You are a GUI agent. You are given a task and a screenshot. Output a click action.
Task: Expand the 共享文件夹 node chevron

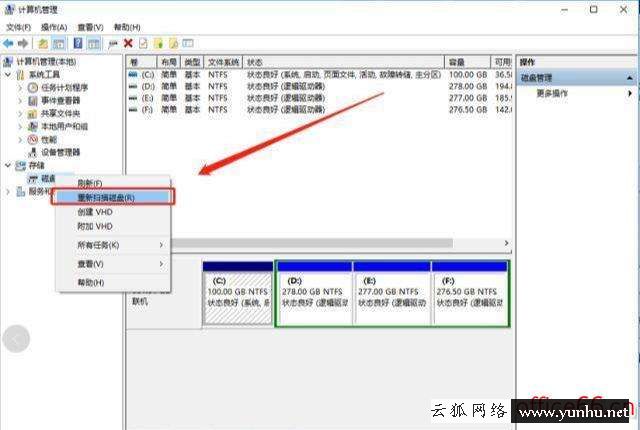[20, 114]
